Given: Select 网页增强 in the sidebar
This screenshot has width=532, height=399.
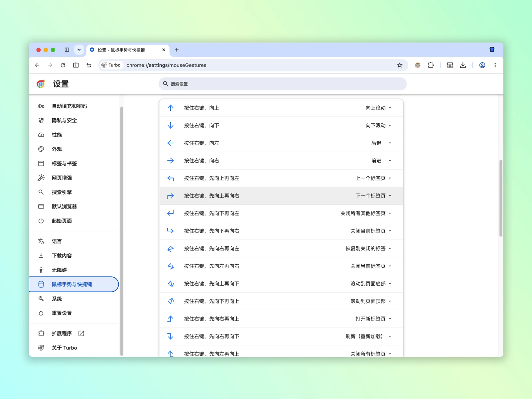Looking at the screenshot, I should [x=74, y=178].
